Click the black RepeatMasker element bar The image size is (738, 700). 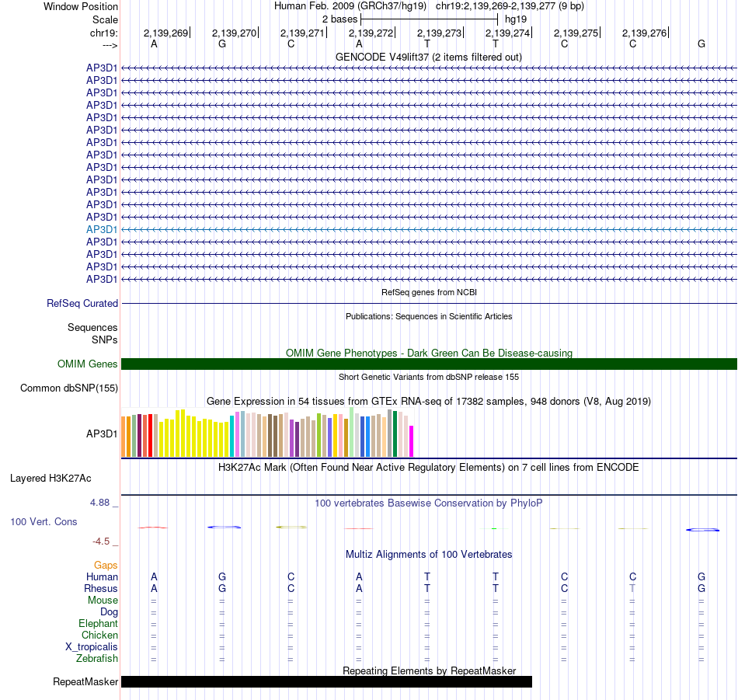pos(326,681)
